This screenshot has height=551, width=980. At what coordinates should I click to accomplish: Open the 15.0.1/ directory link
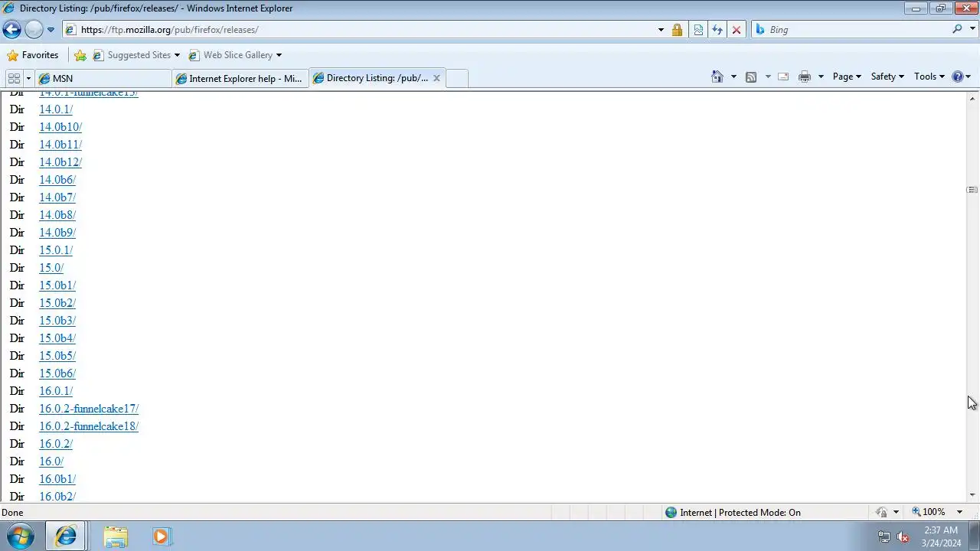point(56,250)
